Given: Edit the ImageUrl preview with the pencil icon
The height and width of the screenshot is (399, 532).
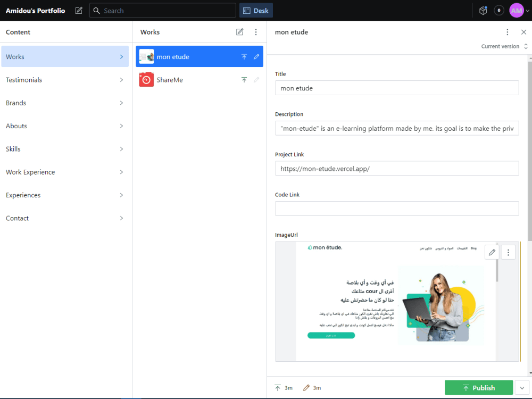Looking at the screenshot, I should tap(492, 252).
